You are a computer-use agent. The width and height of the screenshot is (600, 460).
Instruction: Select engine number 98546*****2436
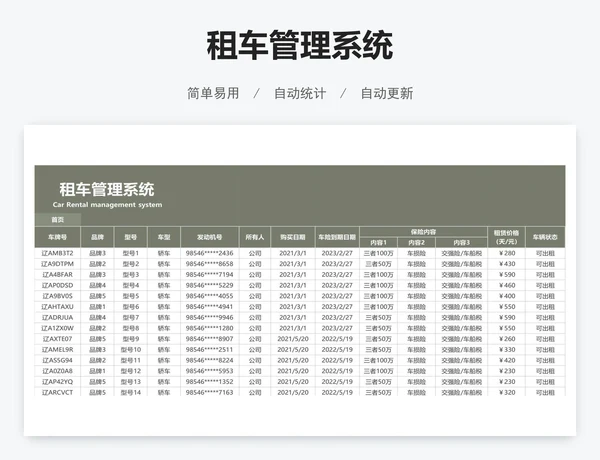tap(210, 253)
